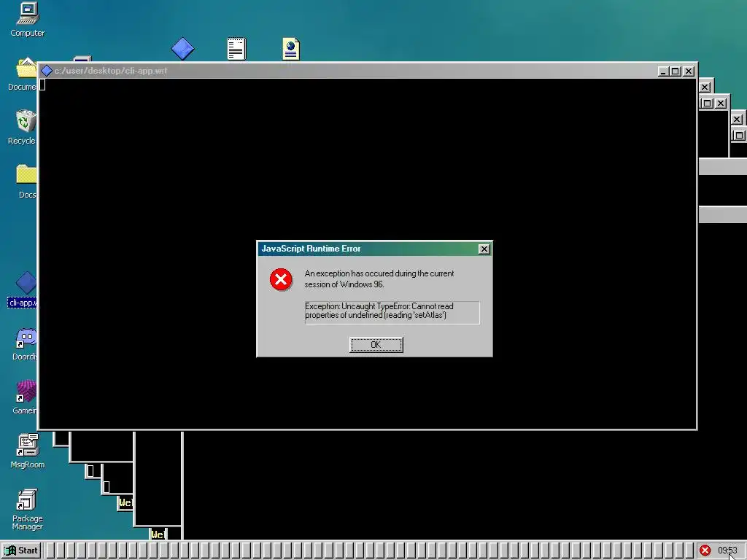Launch the MsgRoom shortcut
The height and width of the screenshot is (560, 747).
[x=27, y=451]
